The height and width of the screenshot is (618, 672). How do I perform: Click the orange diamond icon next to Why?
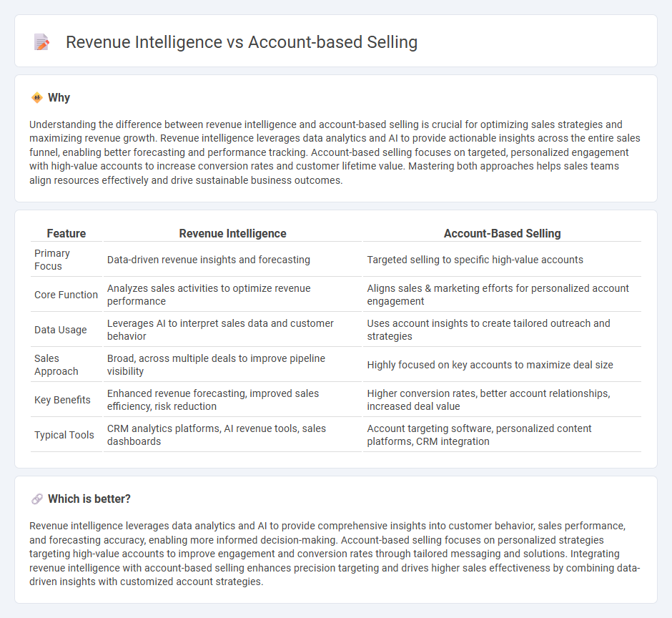point(37,98)
